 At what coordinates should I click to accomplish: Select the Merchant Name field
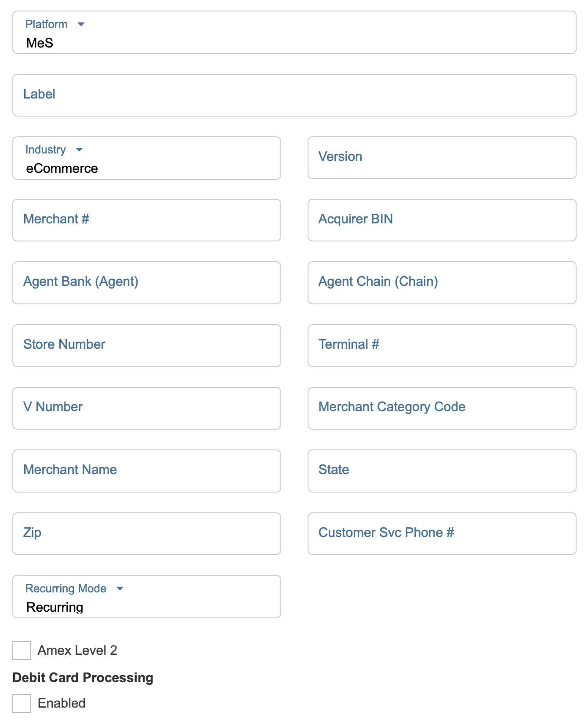[146, 471]
